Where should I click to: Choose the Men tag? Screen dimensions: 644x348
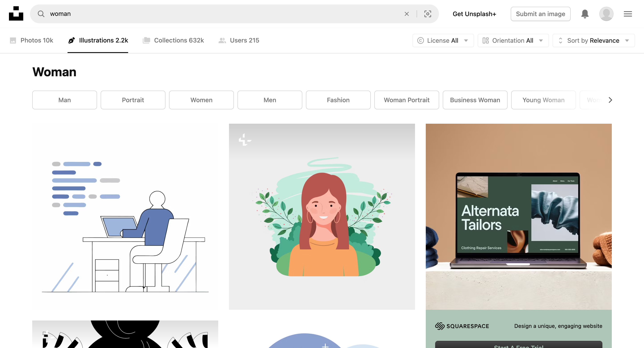click(x=270, y=100)
